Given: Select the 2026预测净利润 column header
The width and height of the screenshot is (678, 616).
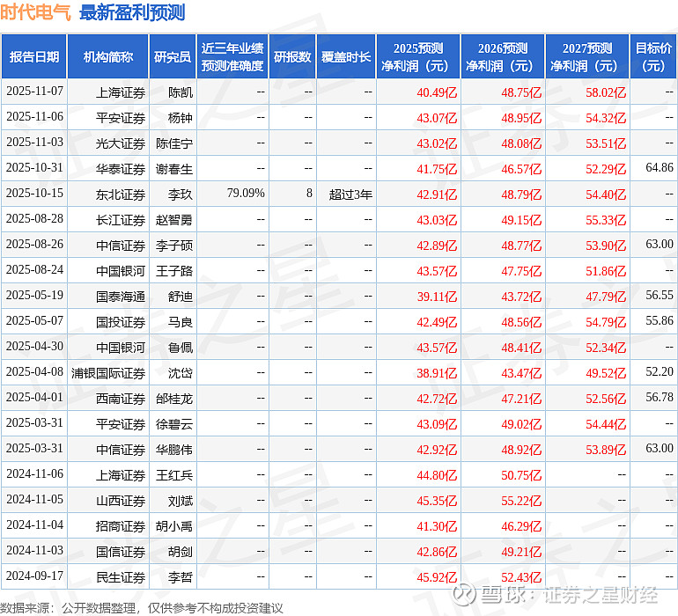Looking at the screenshot, I should [503, 56].
